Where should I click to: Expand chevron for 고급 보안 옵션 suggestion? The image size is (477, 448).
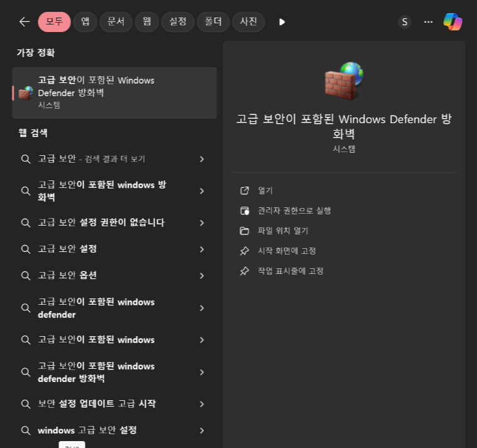[x=202, y=276]
